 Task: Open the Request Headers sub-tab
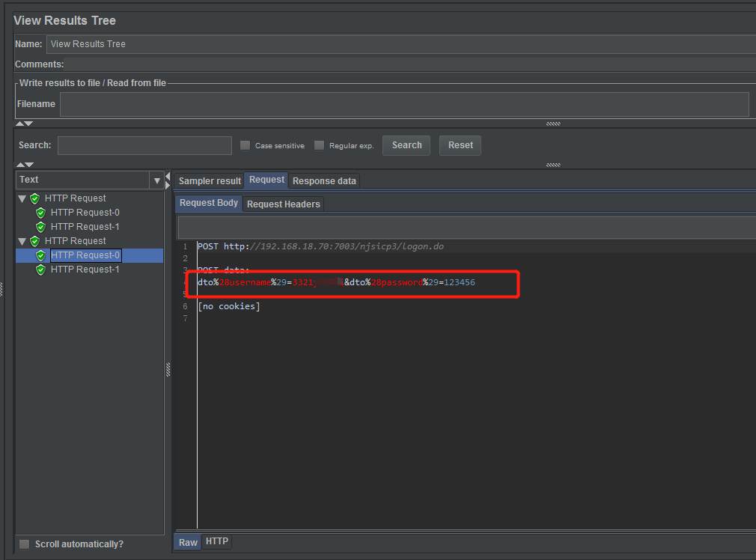pyautogui.click(x=284, y=204)
